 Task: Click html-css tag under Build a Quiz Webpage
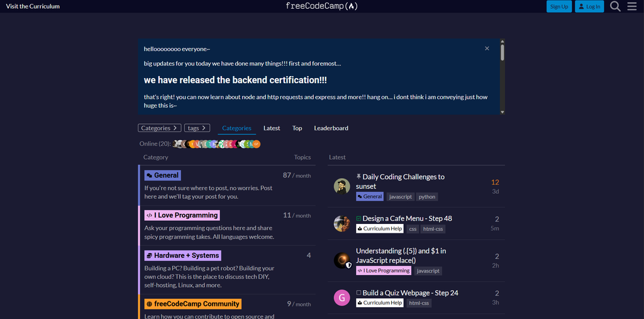pyautogui.click(x=419, y=303)
